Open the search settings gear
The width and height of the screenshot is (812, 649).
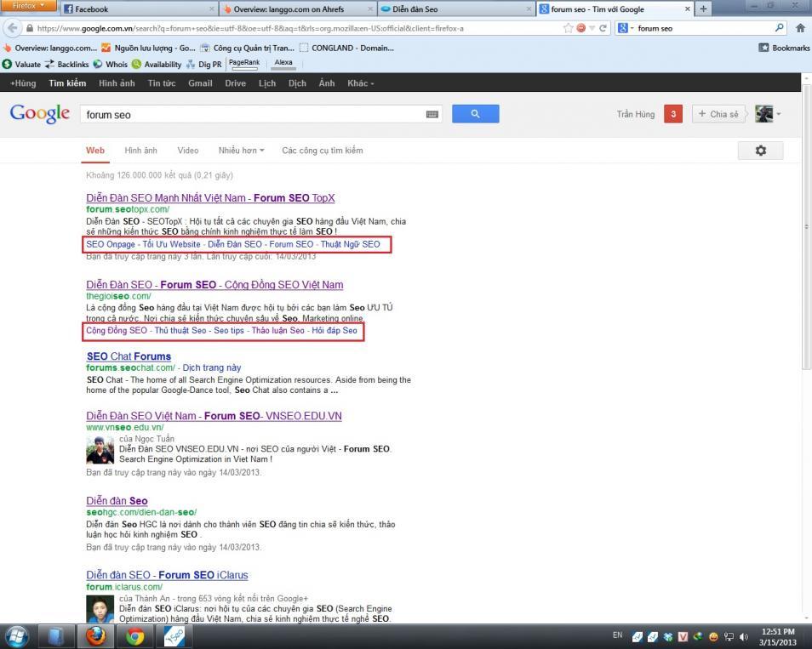760,151
